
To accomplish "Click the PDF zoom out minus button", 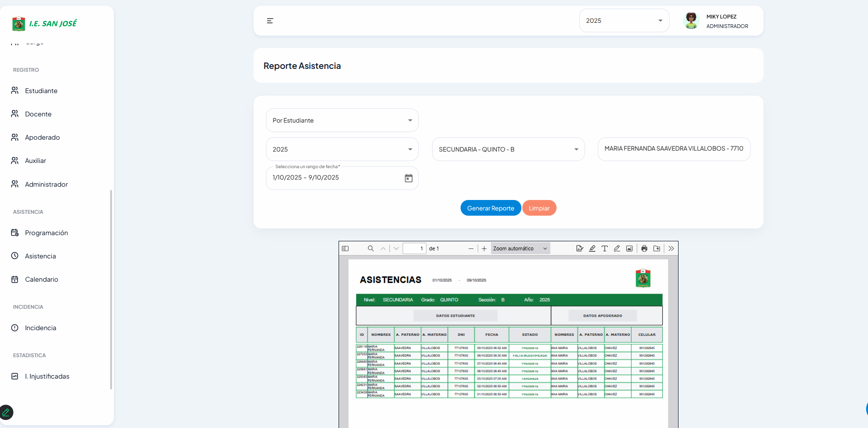I will point(471,248).
